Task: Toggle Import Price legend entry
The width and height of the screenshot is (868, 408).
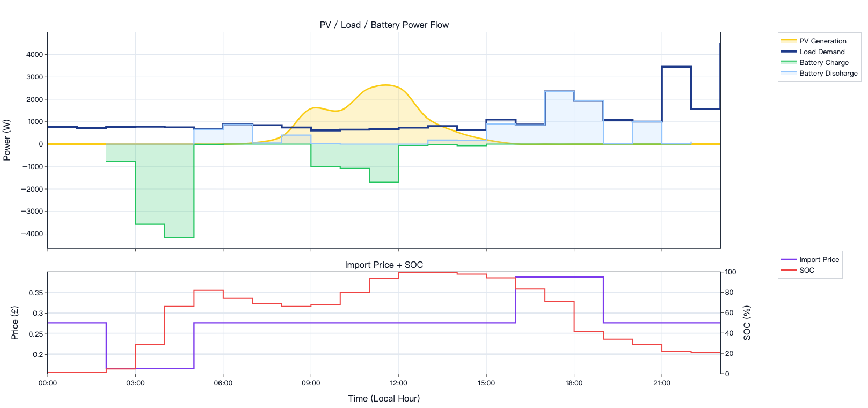Action: pyautogui.click(x=810, y=259)
